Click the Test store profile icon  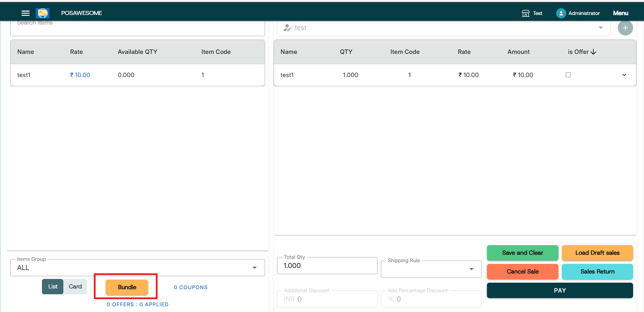tap(526, 13)
